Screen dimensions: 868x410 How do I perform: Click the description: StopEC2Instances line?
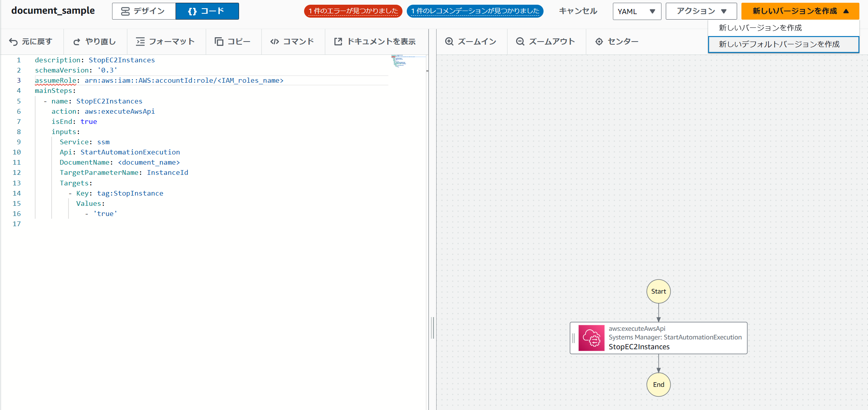[x=95, y=60]
